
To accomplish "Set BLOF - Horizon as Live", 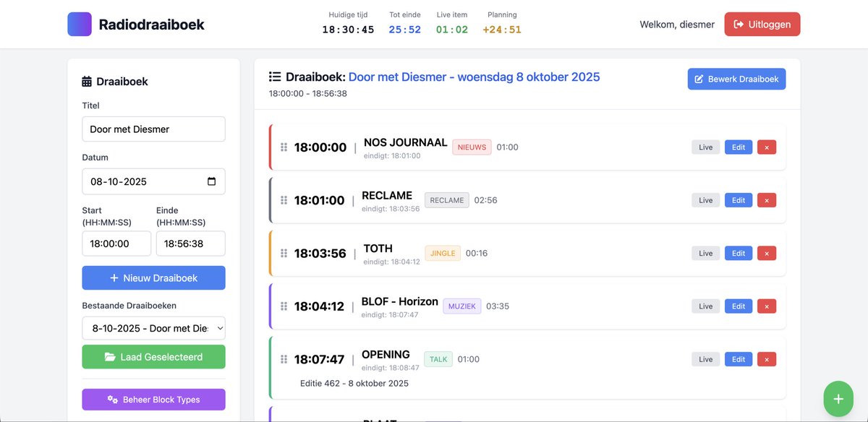I will (x=705, y=306).
